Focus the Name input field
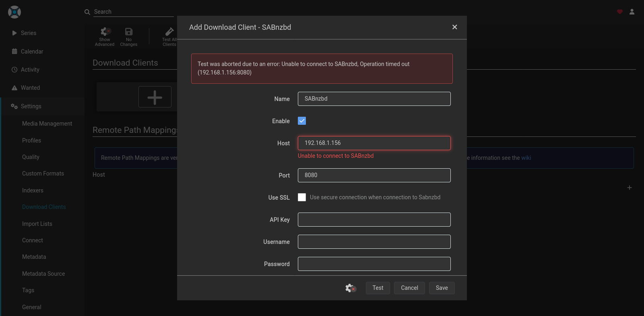This screenshot has width=644, height=316. pos(374,99)
